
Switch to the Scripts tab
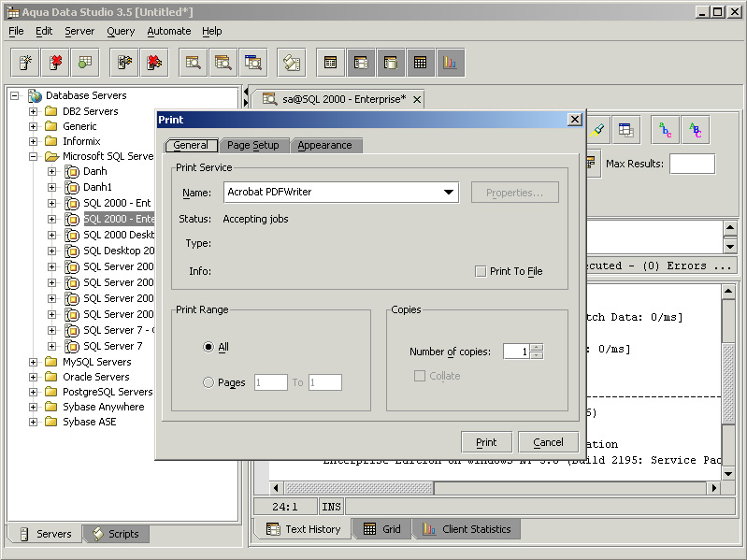tap(116, 534)
